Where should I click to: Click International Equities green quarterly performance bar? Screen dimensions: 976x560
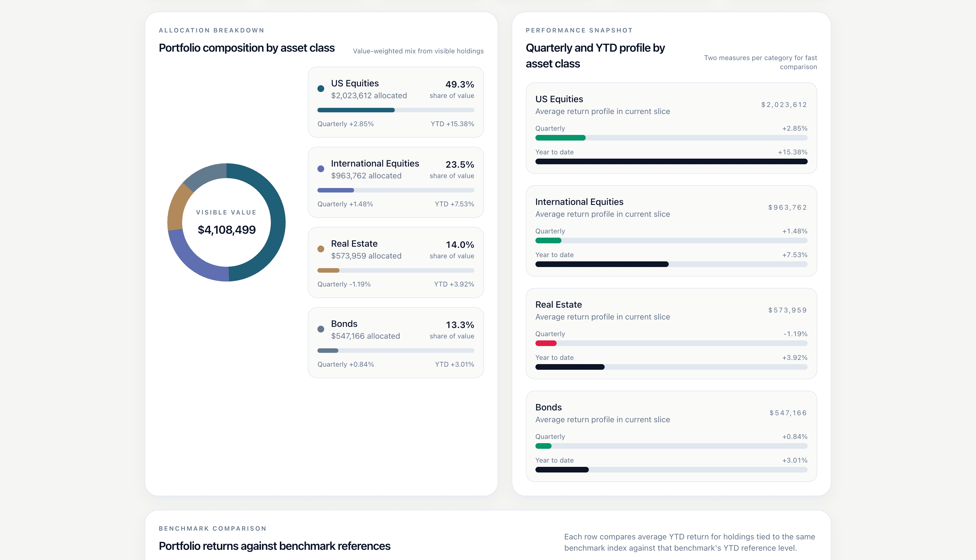(x=548, y=241)
